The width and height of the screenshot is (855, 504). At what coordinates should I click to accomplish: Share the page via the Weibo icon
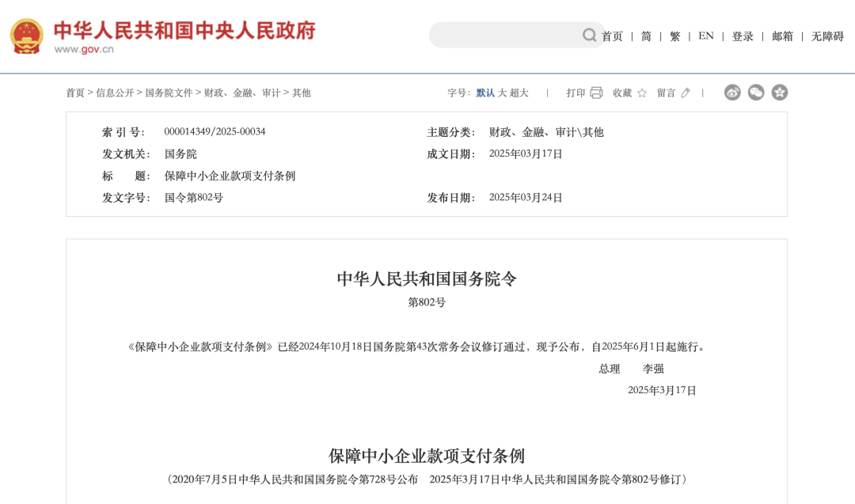tap(732, 92)
